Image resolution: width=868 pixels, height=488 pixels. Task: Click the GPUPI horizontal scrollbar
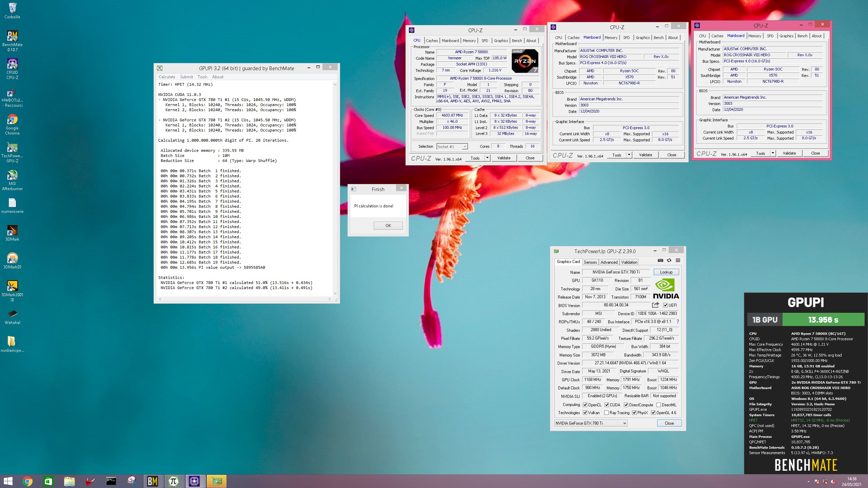(244, 299)
